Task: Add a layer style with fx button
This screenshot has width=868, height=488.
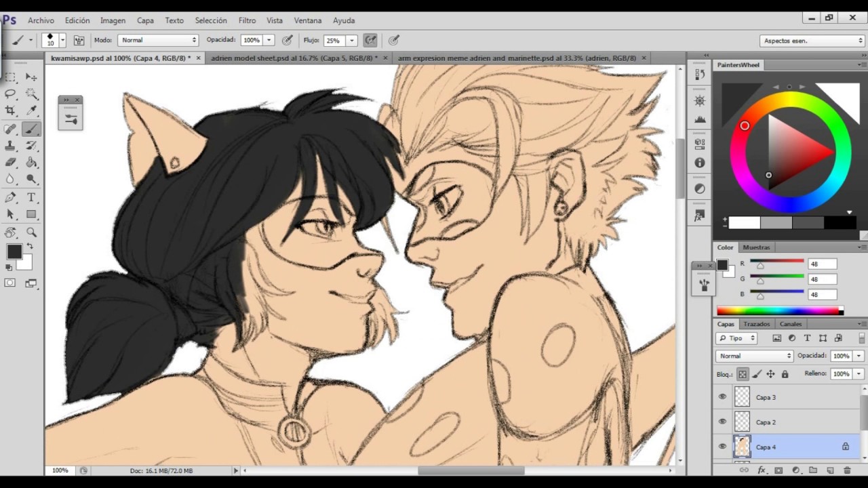Action: [x=762, y=470]
